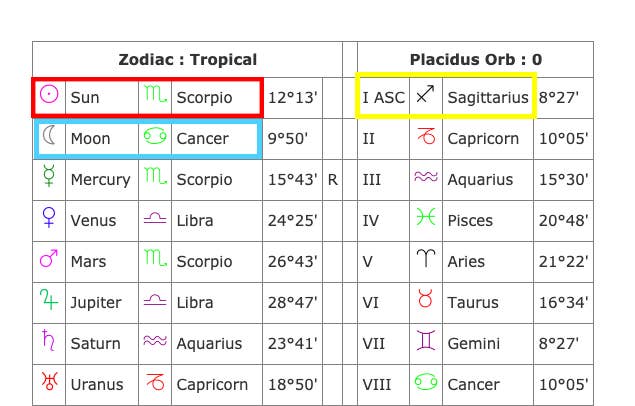The image size is (635, 406).
Task: Click the purple Gemini glyph
Action: pyautogui.click(x=426, y=340)
